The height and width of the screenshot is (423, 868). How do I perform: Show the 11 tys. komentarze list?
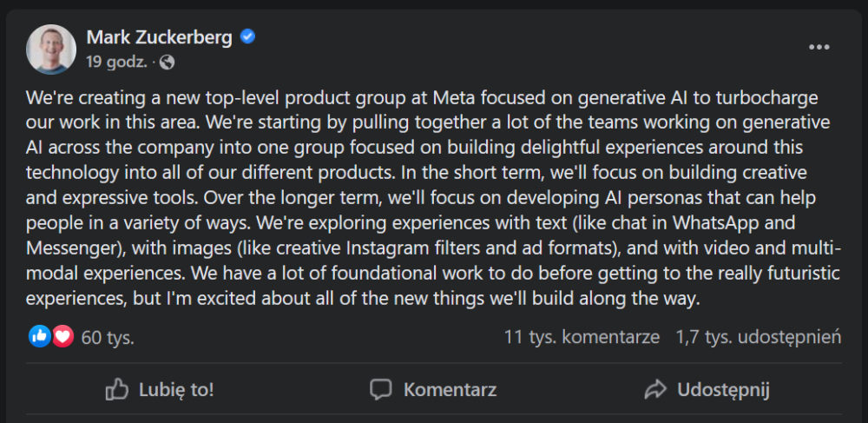click(x=582, y=337)
